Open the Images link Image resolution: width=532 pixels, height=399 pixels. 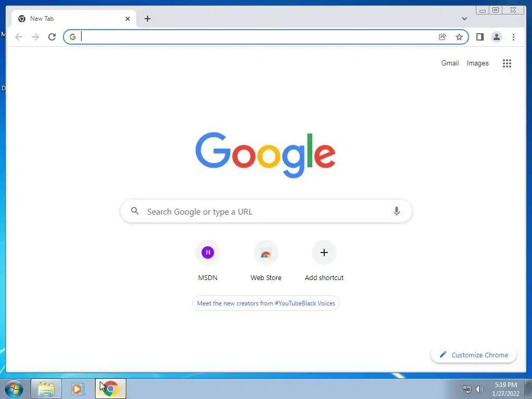click(477, 63)
